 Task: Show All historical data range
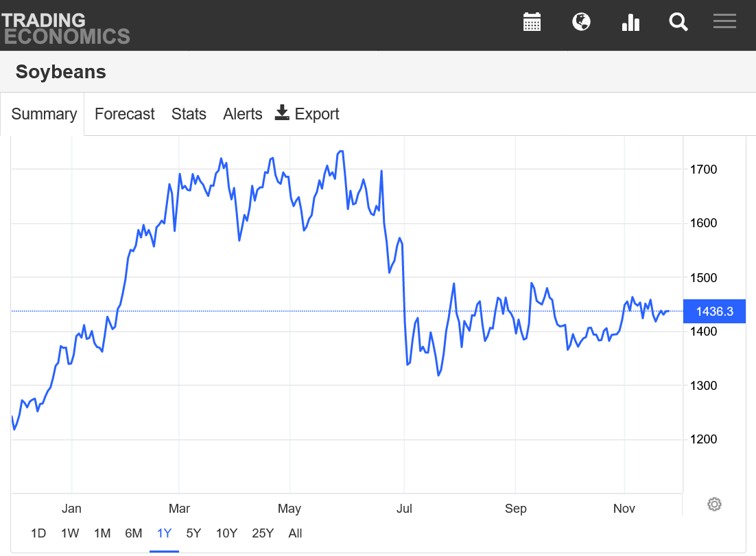coord(295,533)
